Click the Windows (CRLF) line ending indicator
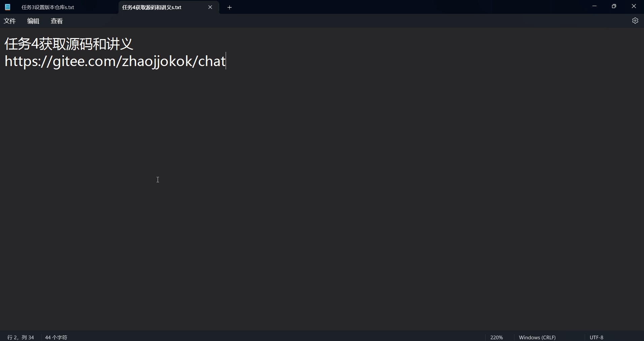The height and width of the screenshot is (341, 644). pyautogui.click(x=537, y=337)
